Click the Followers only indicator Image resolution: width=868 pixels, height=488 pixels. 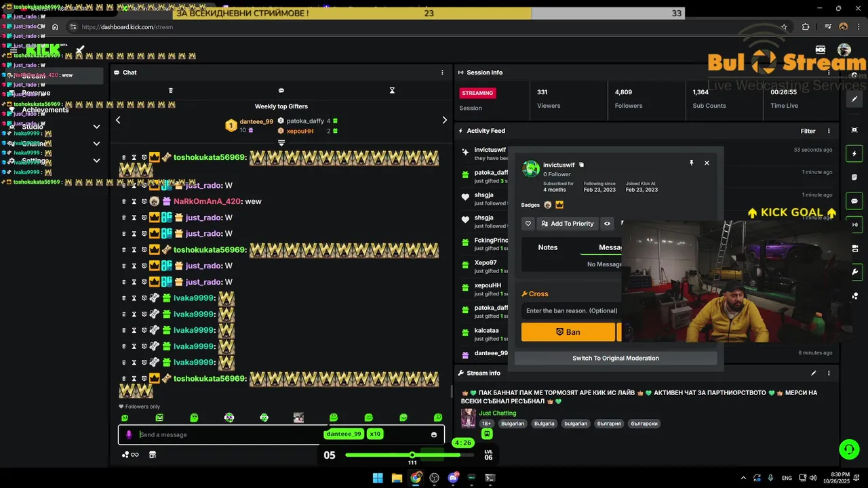tap(140, 407)
